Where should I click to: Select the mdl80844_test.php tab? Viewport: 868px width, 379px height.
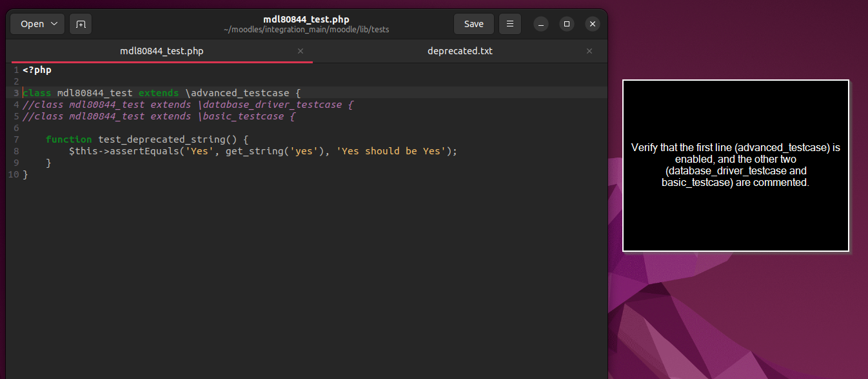pyautogui.click(x=162, y=51)
